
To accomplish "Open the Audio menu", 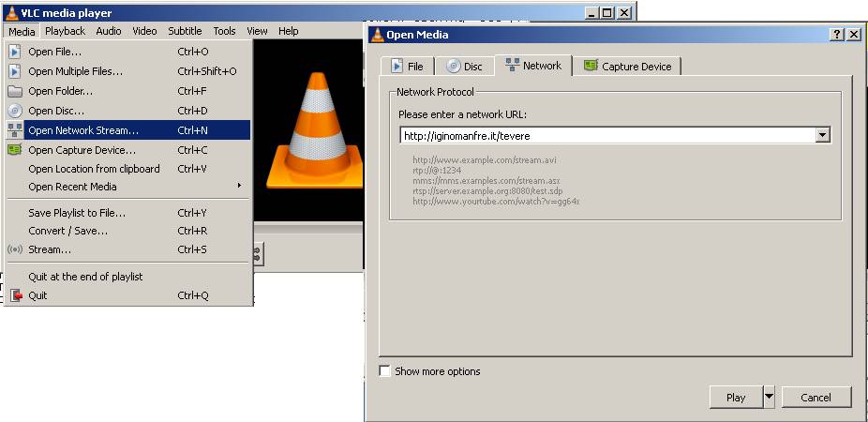I will [109, 31].
